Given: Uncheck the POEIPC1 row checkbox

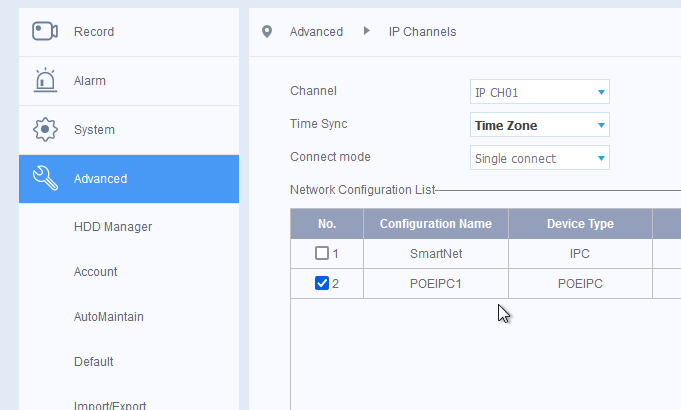Looking at the screenshot, I should tap(321, 284).
